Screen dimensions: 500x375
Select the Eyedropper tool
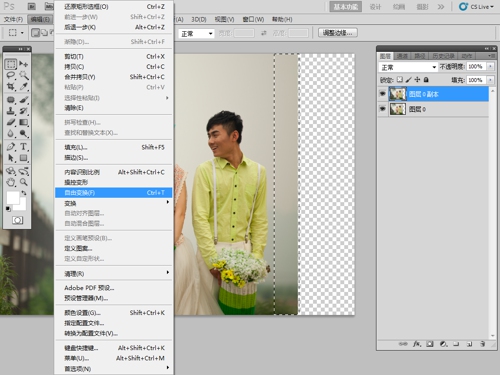point(23,87)
